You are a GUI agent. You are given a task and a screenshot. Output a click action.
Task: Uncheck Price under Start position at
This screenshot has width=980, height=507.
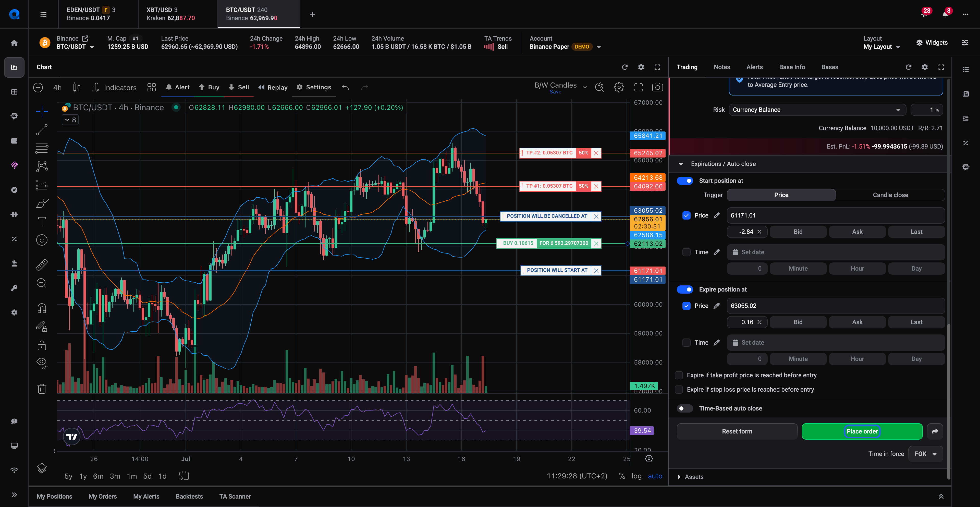(x=686, y=215)
